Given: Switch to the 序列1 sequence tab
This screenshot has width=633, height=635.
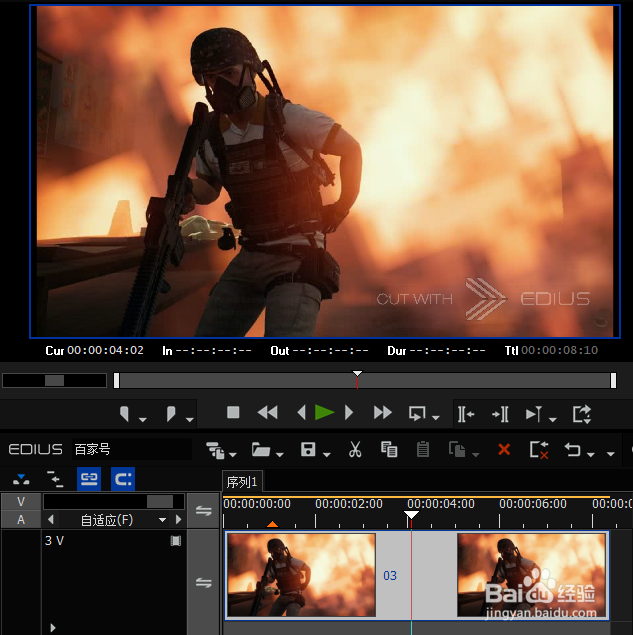Looking at the screenshot, I should click(x=242, y=482).
